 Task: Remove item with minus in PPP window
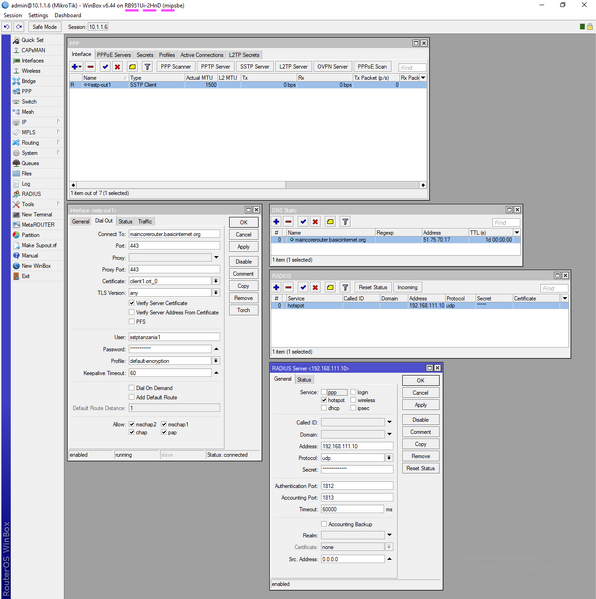tap(91, 67)
